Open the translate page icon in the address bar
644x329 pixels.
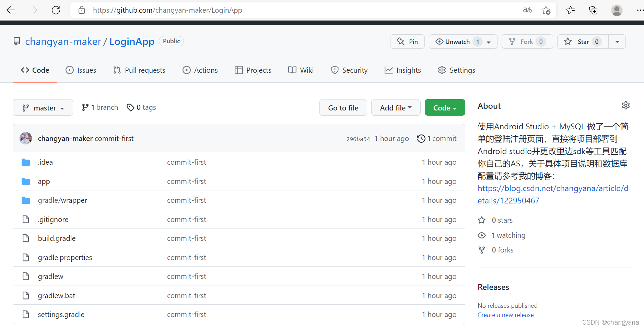(527, 10)
